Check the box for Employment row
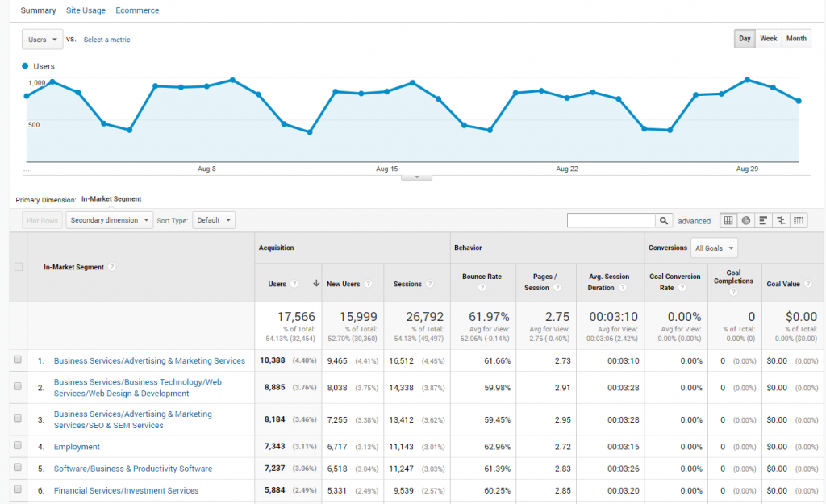Viewport: 826px width, 504px height. 18,446
